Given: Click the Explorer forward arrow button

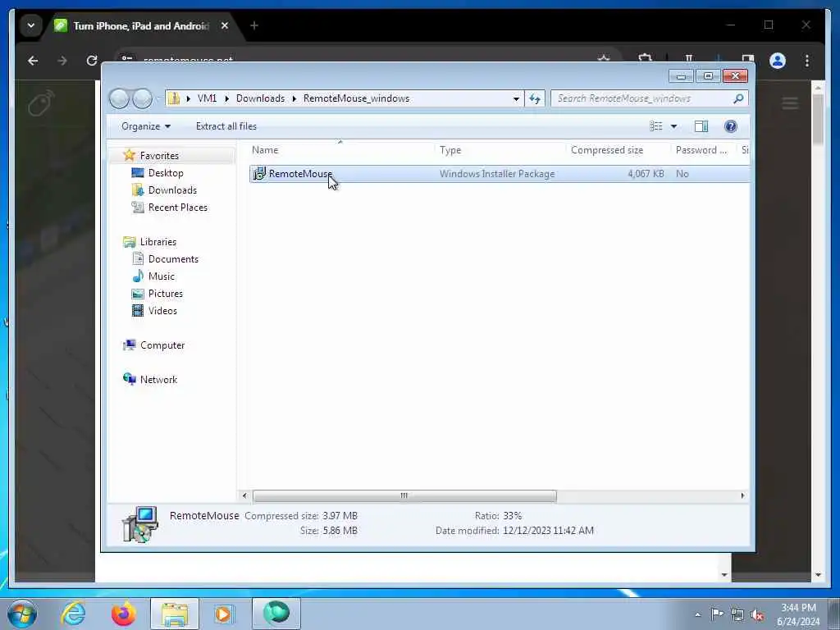Looking at the screenshot, I should pos(143,98).
